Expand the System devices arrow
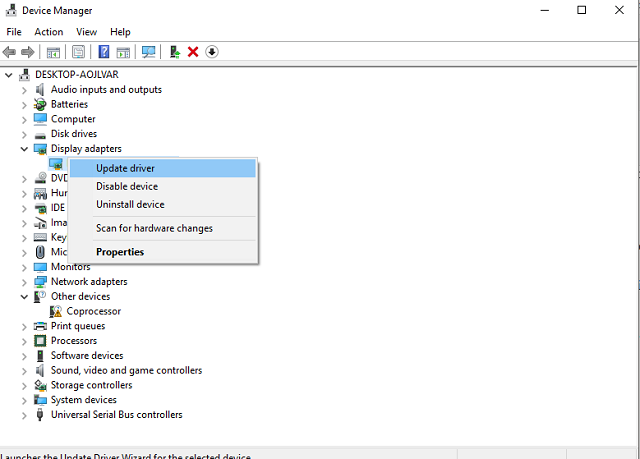The width and height of the screenshot is (640, 459). click(x=24, y=400)
